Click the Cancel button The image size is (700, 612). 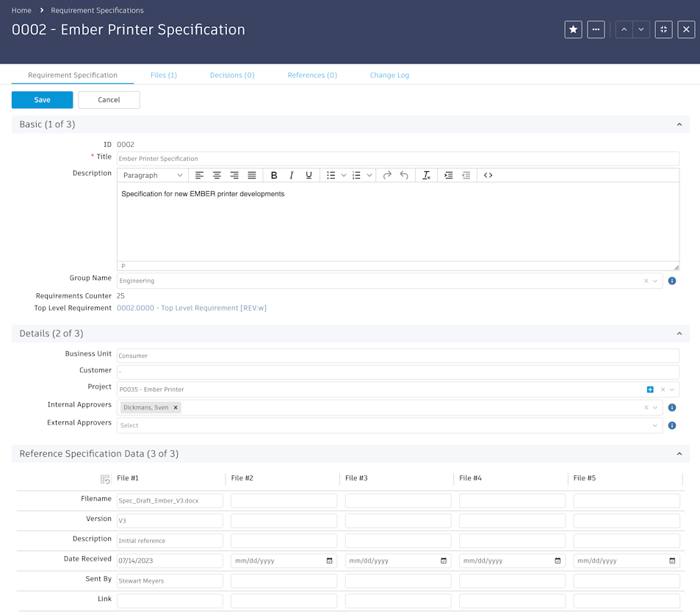point(109,100)
